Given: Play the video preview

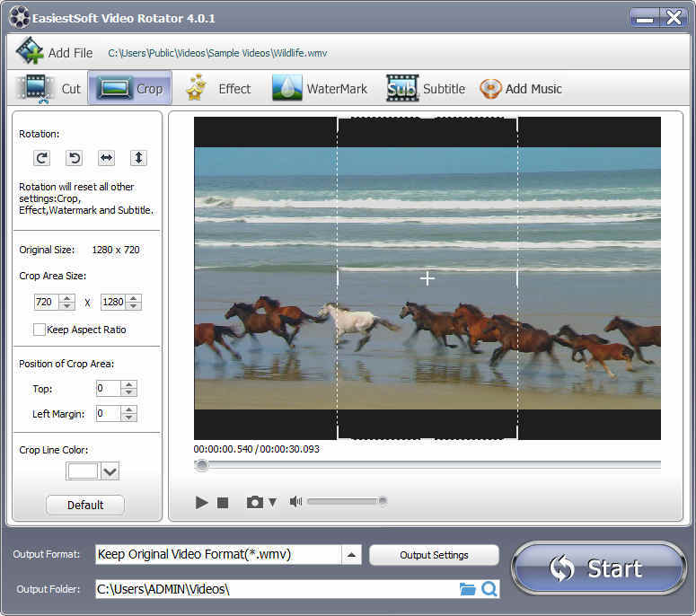Looking at the screenshot, I should pyautogui.click(x=201, y=502).
